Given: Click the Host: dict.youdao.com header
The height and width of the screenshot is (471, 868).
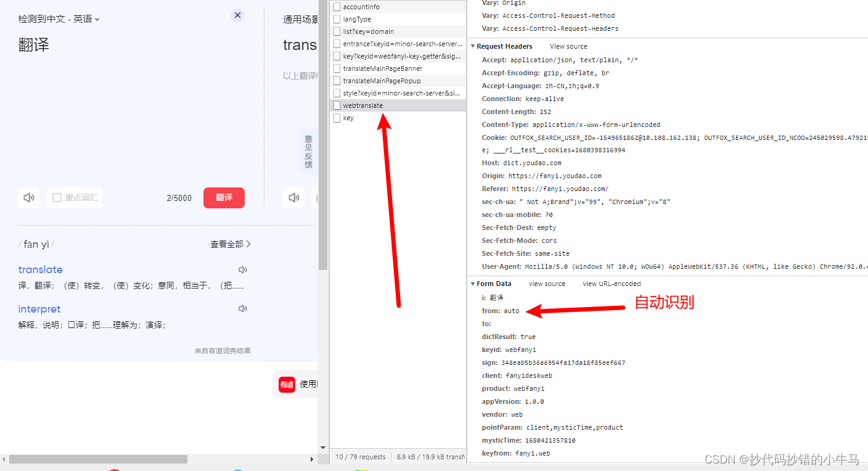Looking at the screenshot, I should tap(522, 163).
